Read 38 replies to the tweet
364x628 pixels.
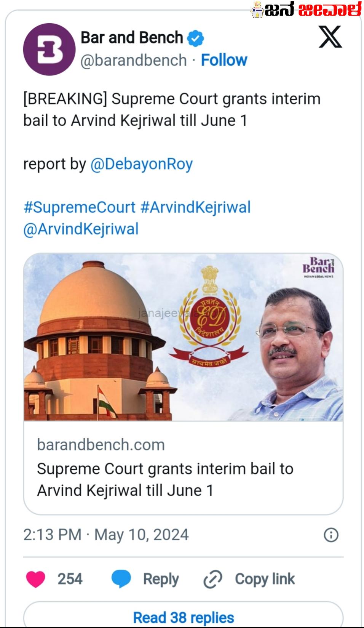tap(183, 617)
